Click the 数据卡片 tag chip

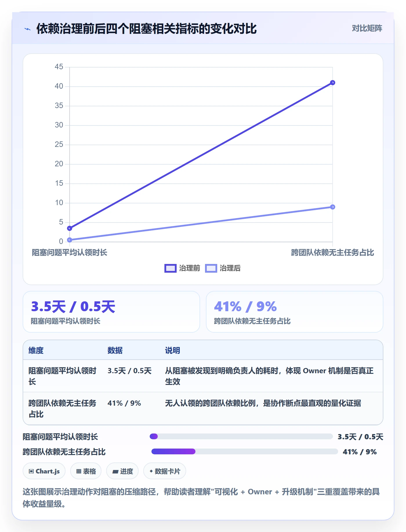(165, 471)
